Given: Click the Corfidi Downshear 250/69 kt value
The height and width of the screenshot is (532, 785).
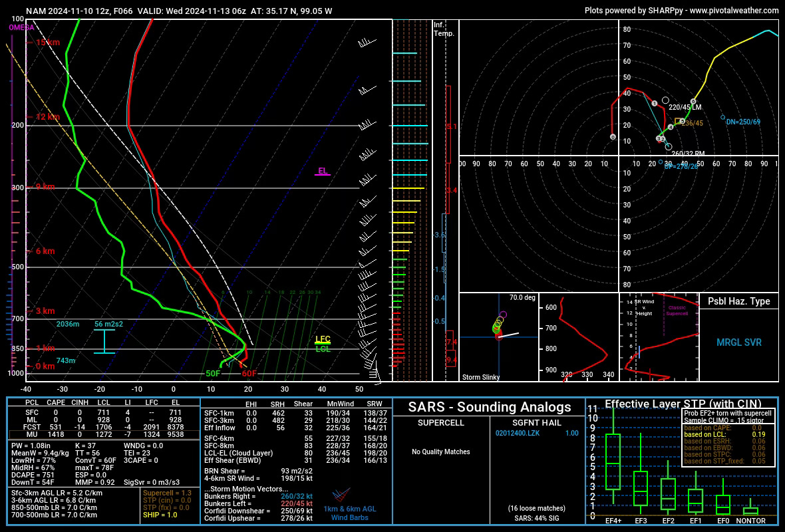Looking at the screenshot, I should pos(297,511).
